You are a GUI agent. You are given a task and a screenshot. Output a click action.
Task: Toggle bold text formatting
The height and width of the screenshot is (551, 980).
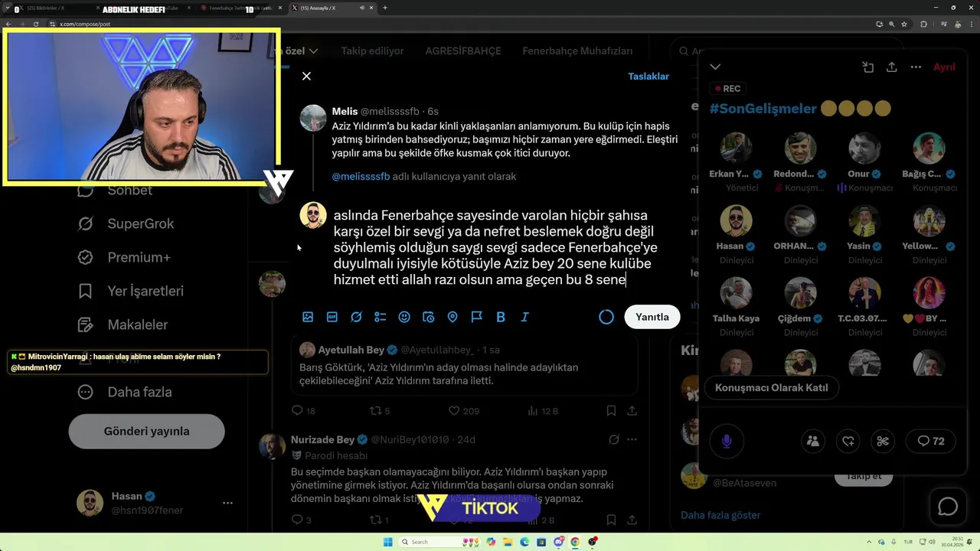[x=501, y=317]
